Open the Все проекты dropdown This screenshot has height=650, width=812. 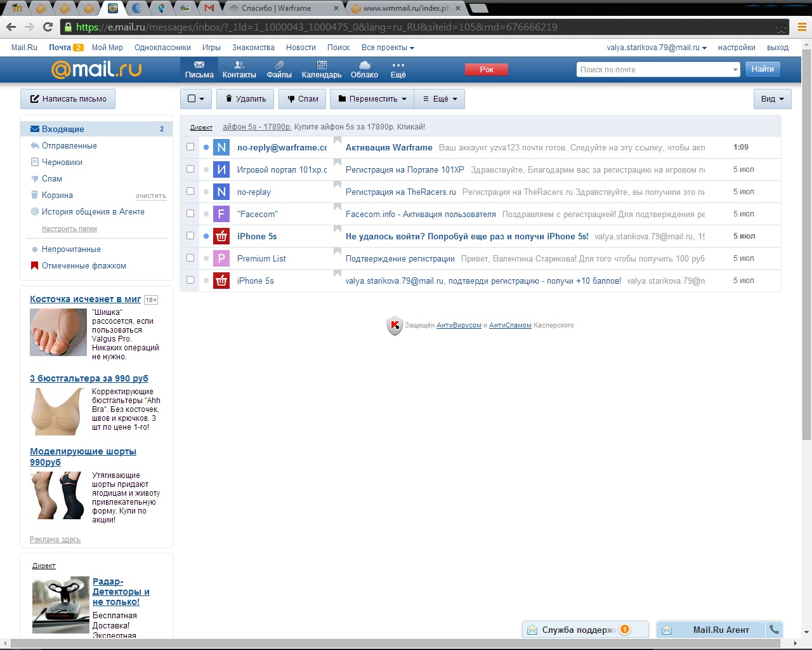coord(388,48)
